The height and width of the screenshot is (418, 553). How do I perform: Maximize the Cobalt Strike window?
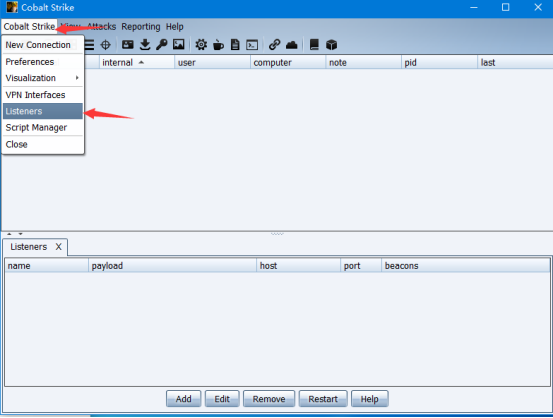(505, 7)
